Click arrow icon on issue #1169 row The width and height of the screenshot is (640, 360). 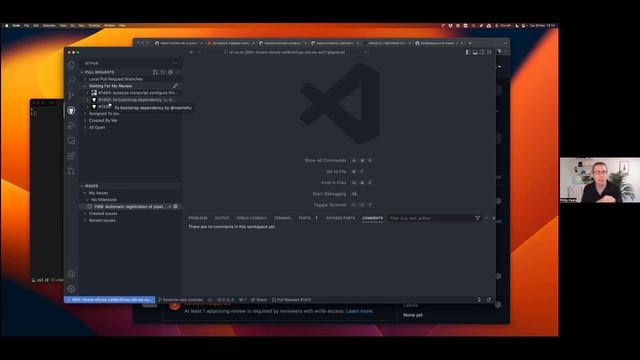pos(170,207)
